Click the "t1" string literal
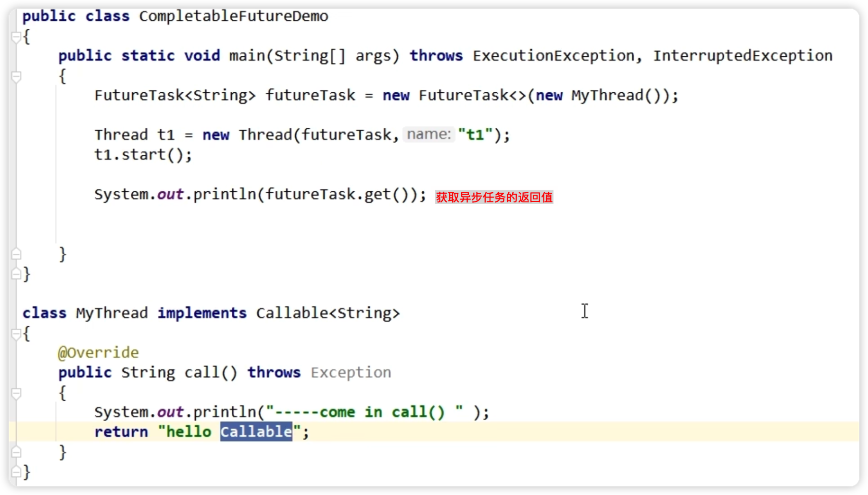The image size is (868, 495). [x=475, y=135]
